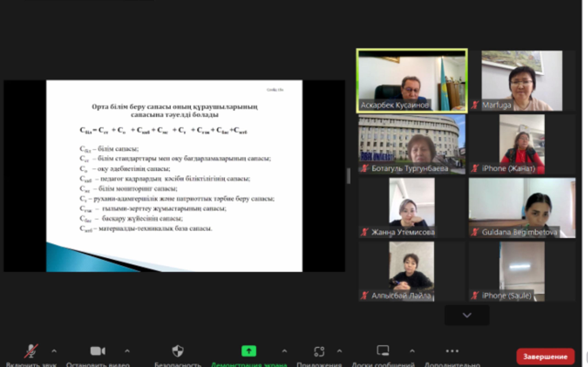The width and height of the screenshot is (588, 367).
Task: Stop video using the camera icon
Action: (x=98, y=351)
